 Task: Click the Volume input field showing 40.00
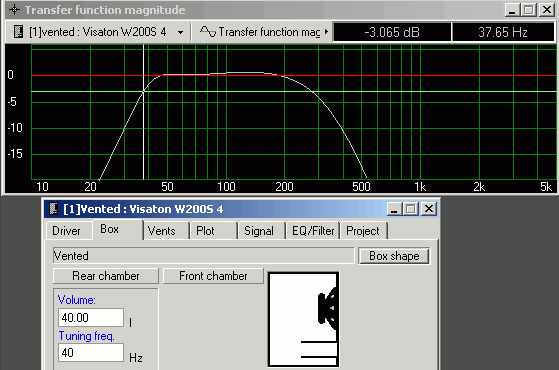(x=91, y=317)
